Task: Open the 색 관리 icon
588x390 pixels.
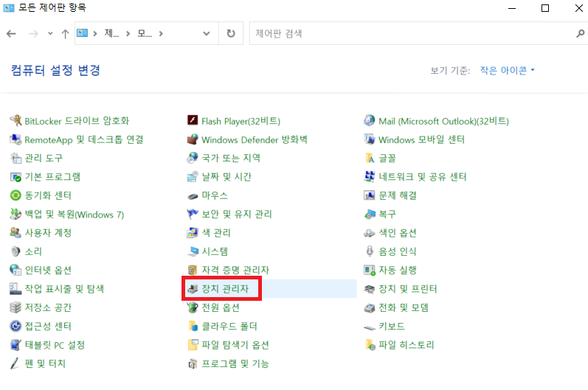Action: tap(193, 233)
